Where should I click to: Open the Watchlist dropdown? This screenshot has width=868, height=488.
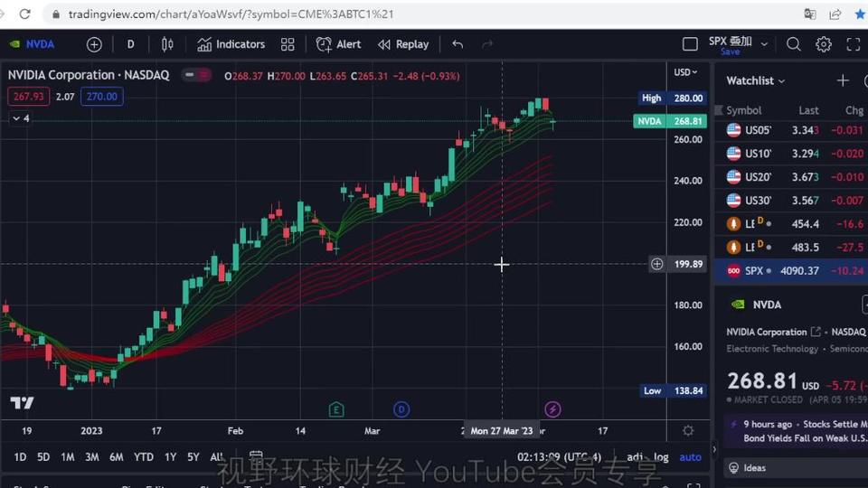(x=756, y=80)
